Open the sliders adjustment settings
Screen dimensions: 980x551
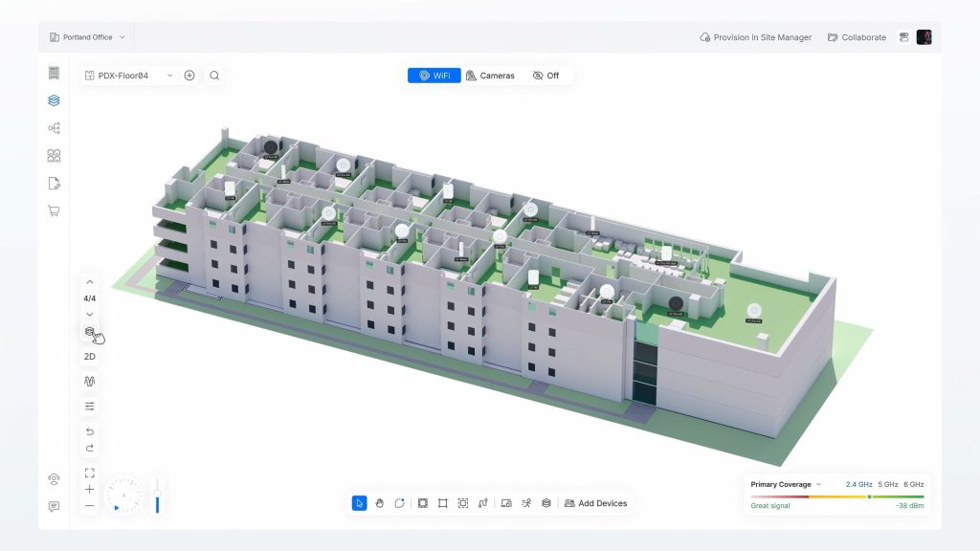pyautogui.click(x=89, y=406)
